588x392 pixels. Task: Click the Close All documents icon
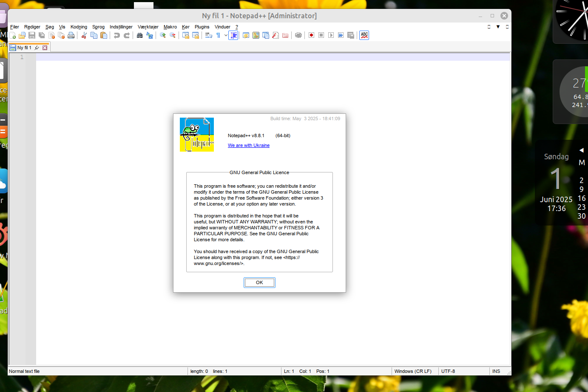61,35
